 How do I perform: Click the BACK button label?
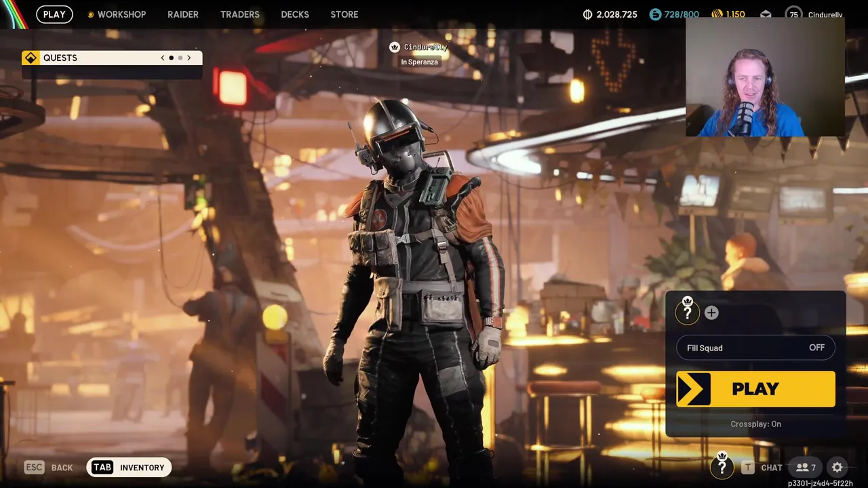[62, 468]
